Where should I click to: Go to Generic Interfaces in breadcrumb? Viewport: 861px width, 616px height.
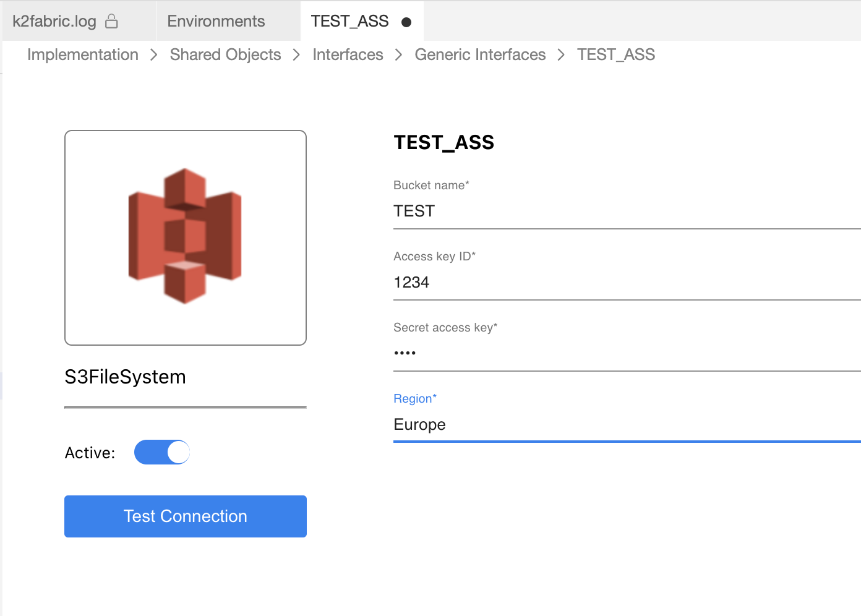480,54
